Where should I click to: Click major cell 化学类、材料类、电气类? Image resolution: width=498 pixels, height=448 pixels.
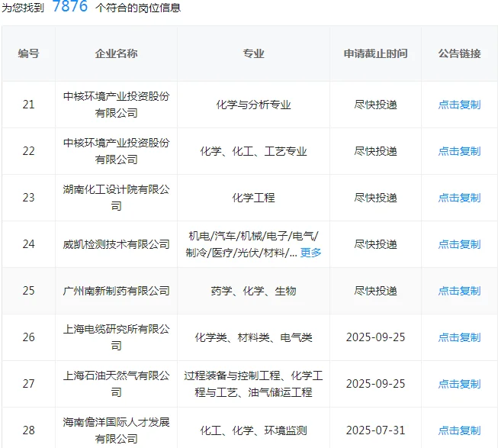point(253,337)
